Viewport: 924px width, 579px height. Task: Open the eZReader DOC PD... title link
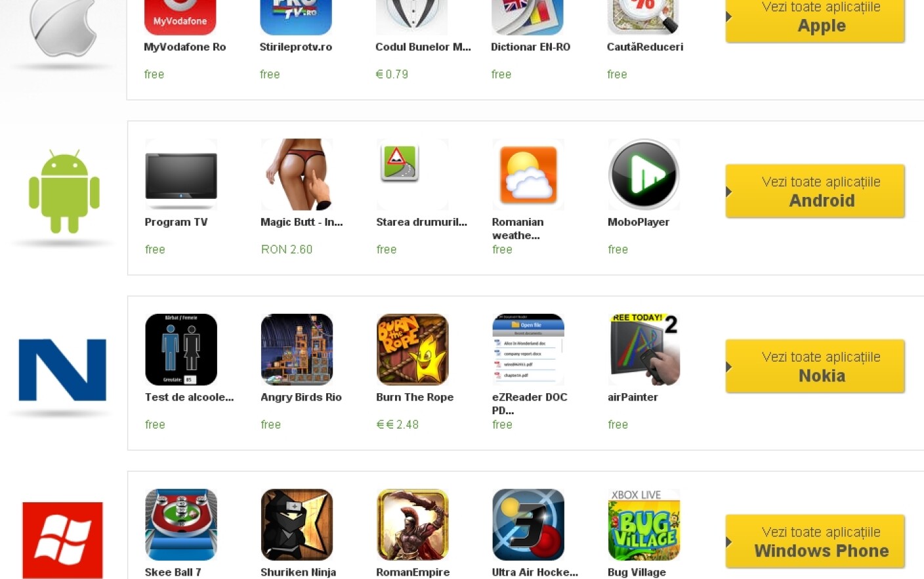pyautogui.click(x=530, y=404)
